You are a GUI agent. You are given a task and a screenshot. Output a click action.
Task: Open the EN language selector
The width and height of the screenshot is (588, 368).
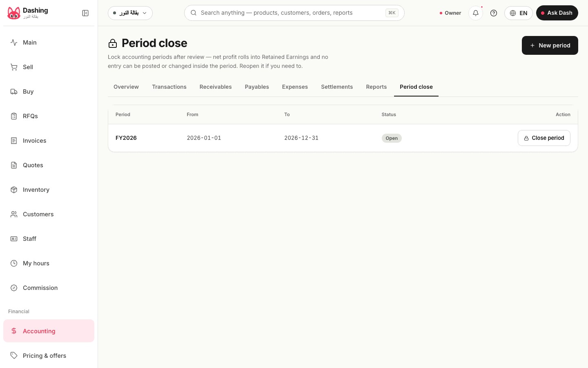tap(519, 13)
